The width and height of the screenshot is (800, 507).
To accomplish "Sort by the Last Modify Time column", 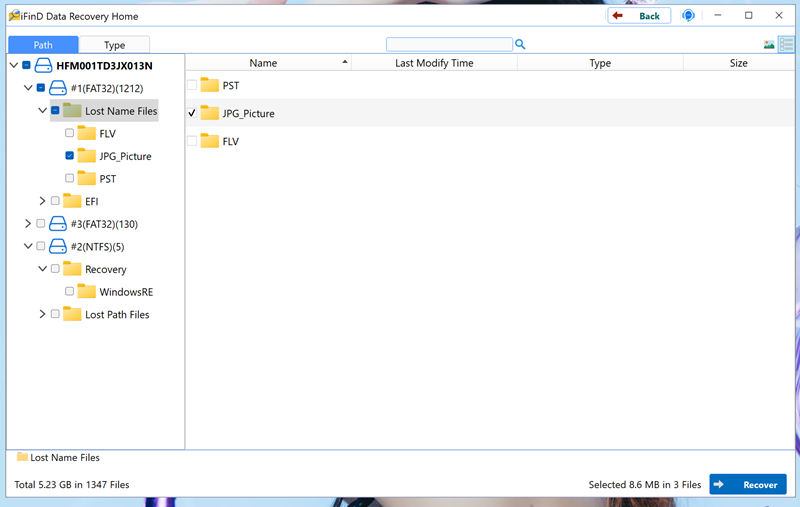I will coord(434,63).
